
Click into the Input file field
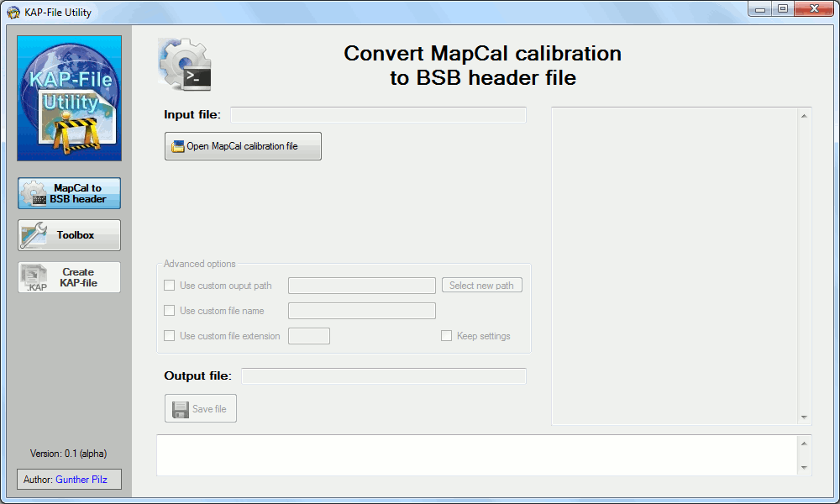click(x=378, y=115)
